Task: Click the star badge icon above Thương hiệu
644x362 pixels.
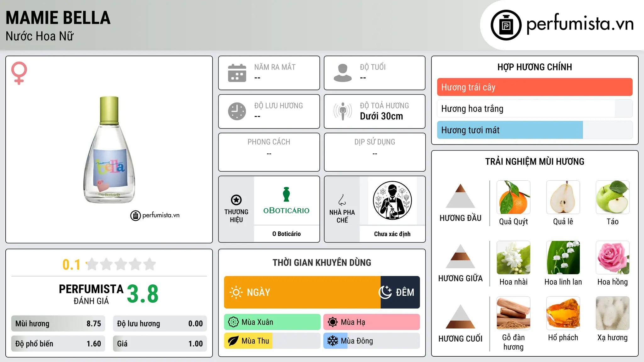Action: tap(236, 200)
